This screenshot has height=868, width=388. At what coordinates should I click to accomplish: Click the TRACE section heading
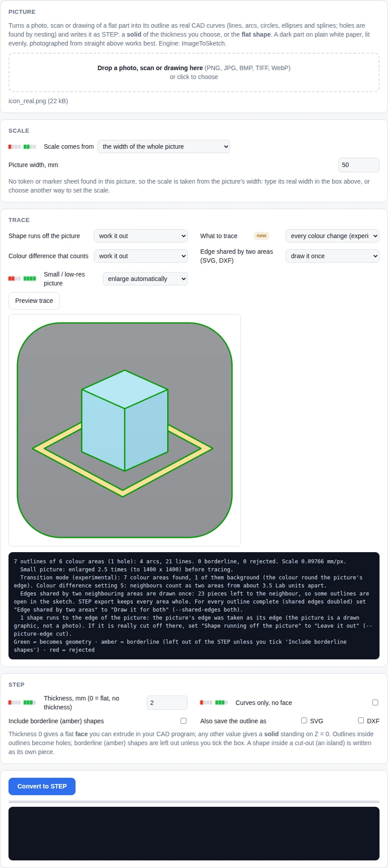(x=19, y=220)
